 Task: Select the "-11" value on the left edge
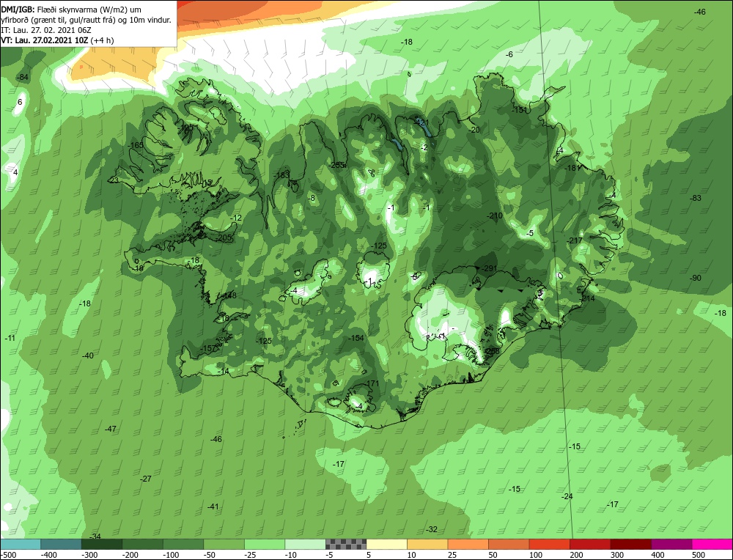click(10, 339)
